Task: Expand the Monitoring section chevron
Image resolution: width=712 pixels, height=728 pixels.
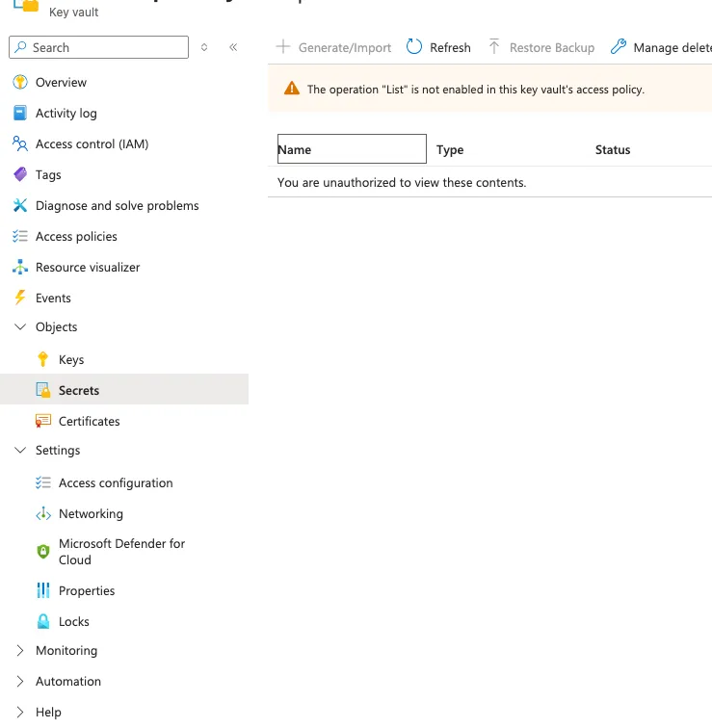Action: click(20, 650)
